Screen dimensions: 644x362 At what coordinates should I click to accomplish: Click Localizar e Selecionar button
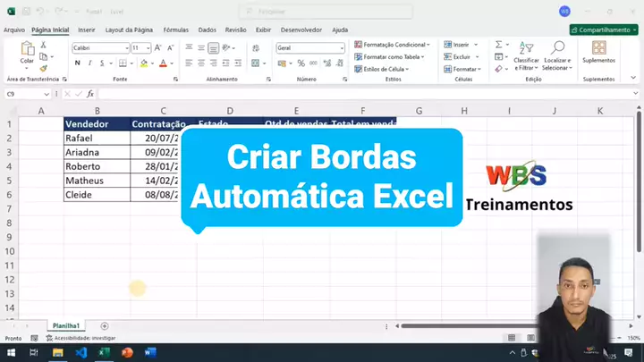click(557, 55)
